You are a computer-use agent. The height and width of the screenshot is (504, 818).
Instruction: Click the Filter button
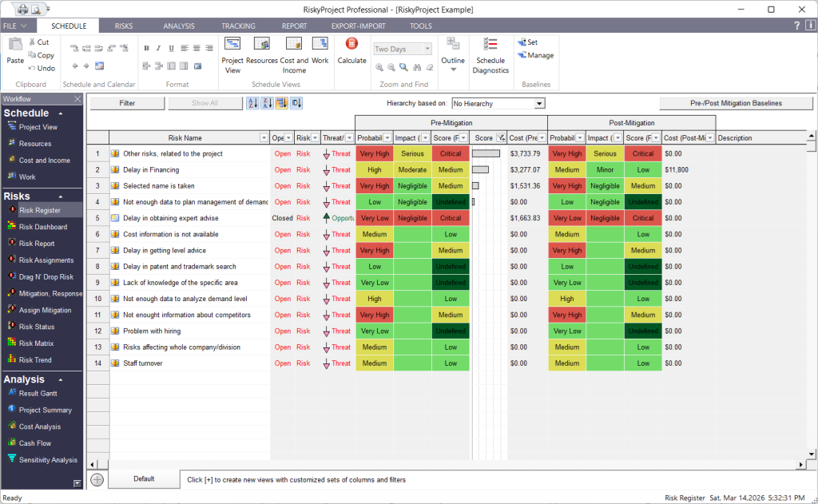(127, 103)
